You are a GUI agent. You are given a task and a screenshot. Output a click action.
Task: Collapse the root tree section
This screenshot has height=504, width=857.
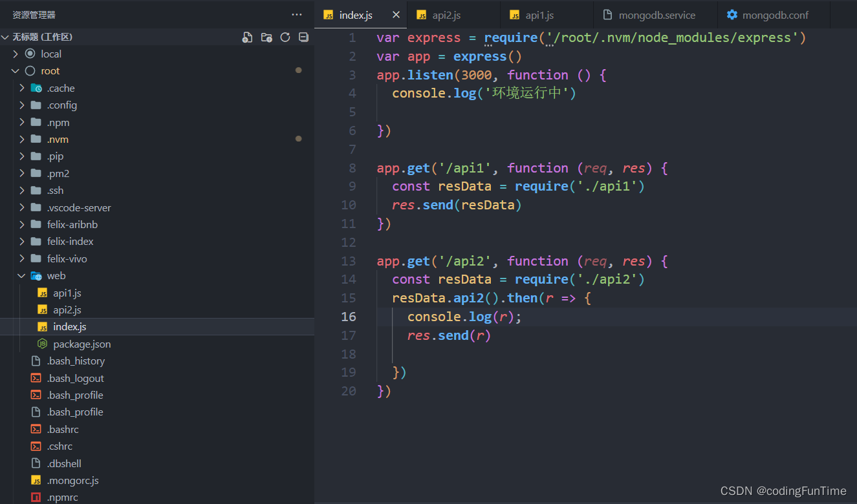[14, 70]
